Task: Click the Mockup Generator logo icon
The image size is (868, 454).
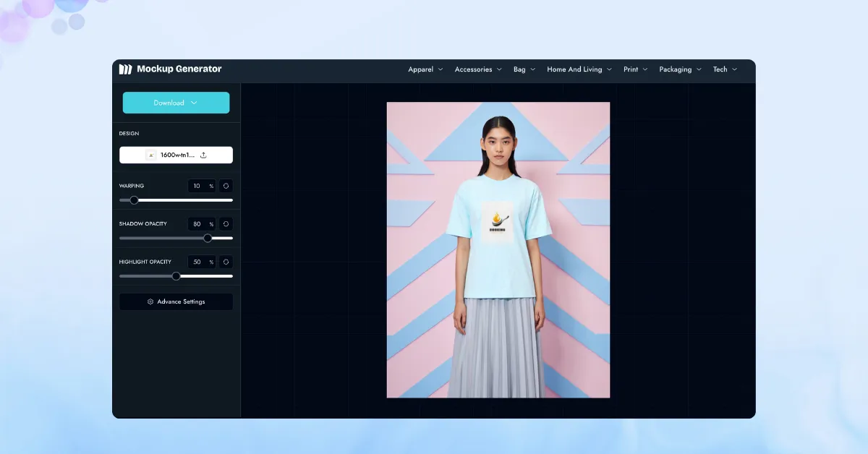Action: (x=126, y=69)
